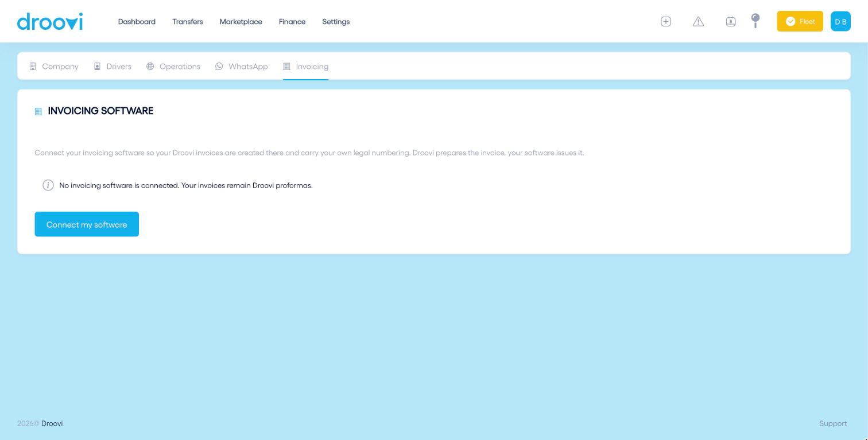Open the Settings menu
The height and width of the screenshot is (440, 868).
336,22
